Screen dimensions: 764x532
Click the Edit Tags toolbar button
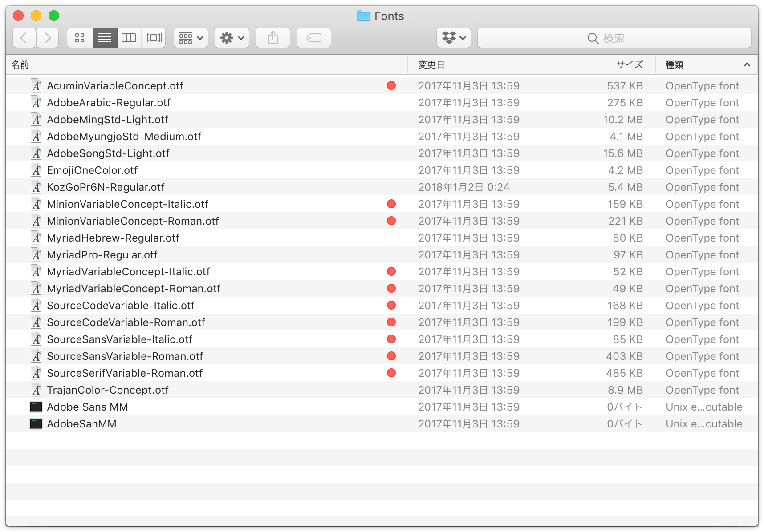click(314, 38)
